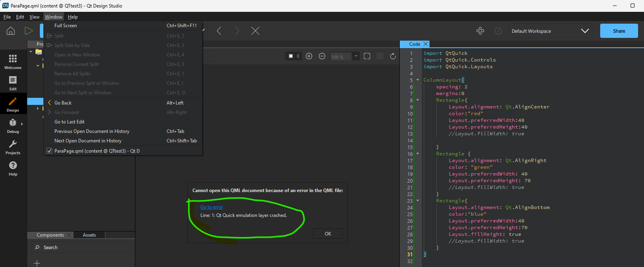This screenshot has height=267, width=644.
Task: Click 'Layout.alignment: Qt.AlignBottom' in the code
Action: coord(499,207)
